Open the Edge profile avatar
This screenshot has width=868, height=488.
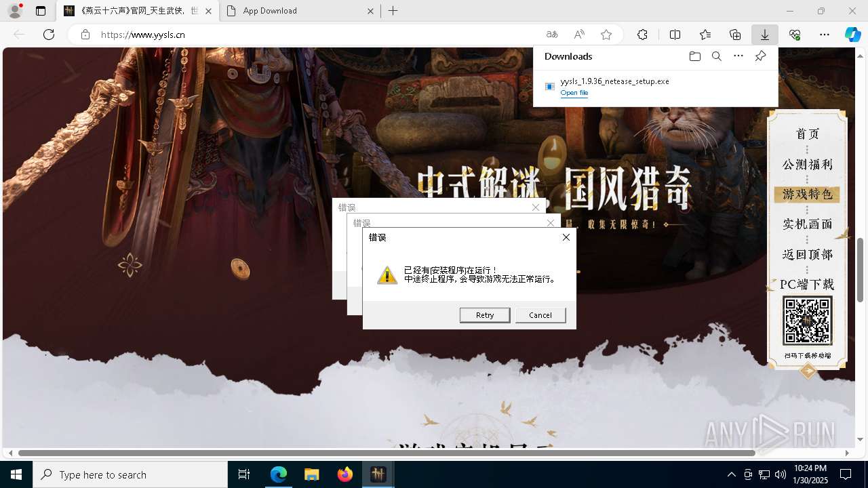(x=14, y=11)
